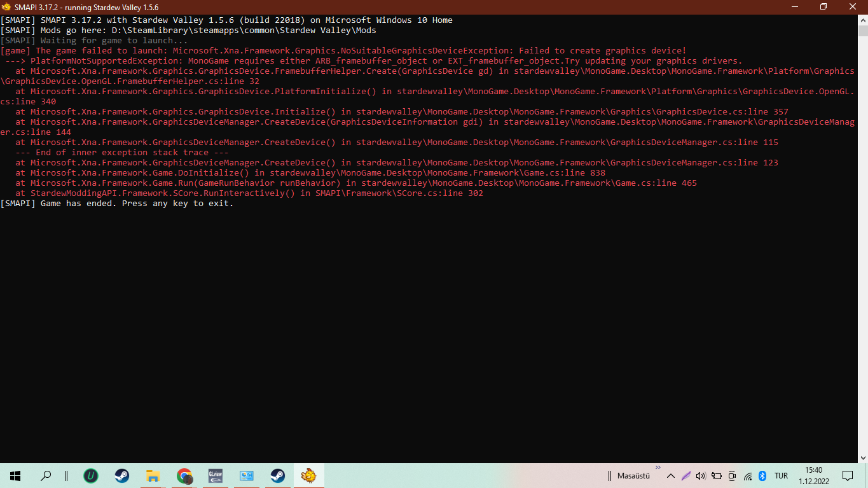Image resolution: width=868 pixels, height=488 pixels.
Task: Click the console scrollbar up arrow
Action: [x=862, y=20]
